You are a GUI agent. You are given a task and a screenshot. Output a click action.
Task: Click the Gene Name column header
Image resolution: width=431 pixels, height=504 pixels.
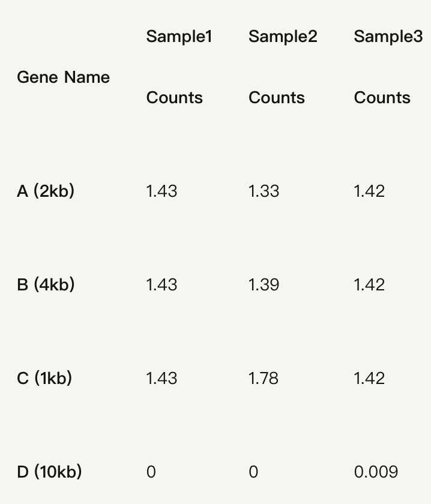click(63, 77)
